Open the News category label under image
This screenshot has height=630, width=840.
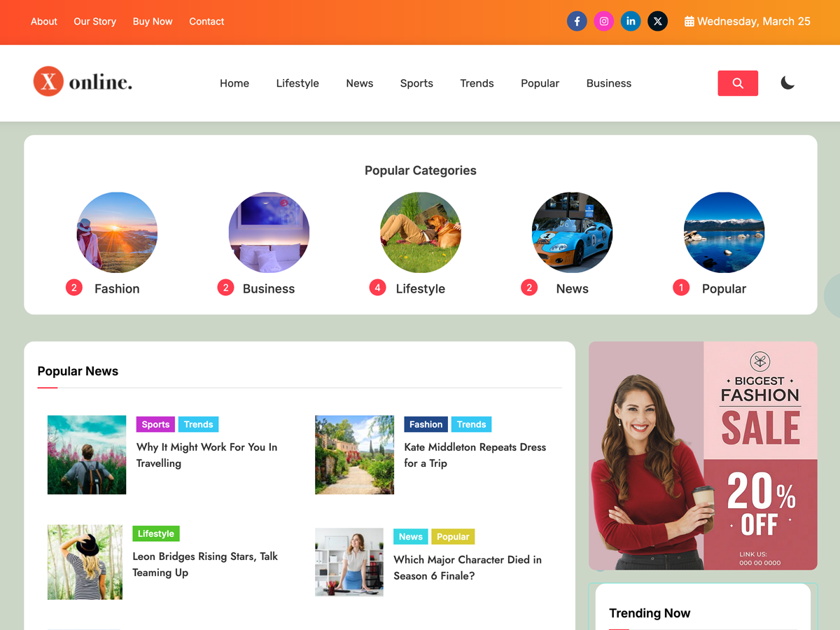573,288
